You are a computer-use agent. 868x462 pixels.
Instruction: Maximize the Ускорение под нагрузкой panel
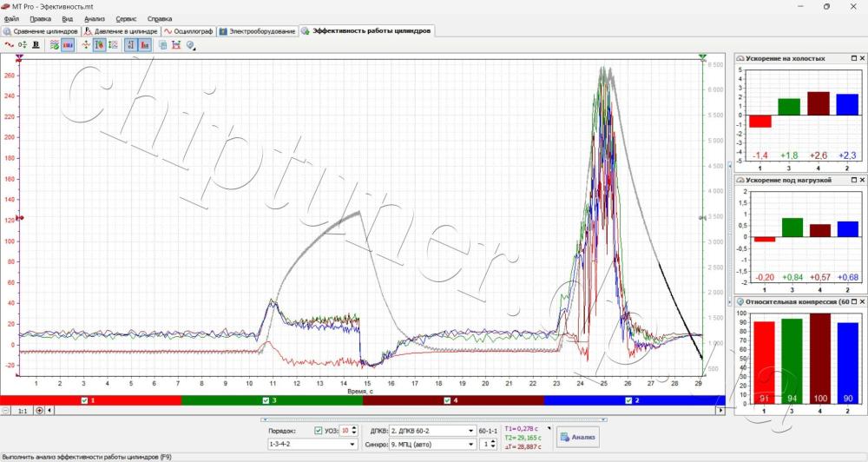pos(853,180)
